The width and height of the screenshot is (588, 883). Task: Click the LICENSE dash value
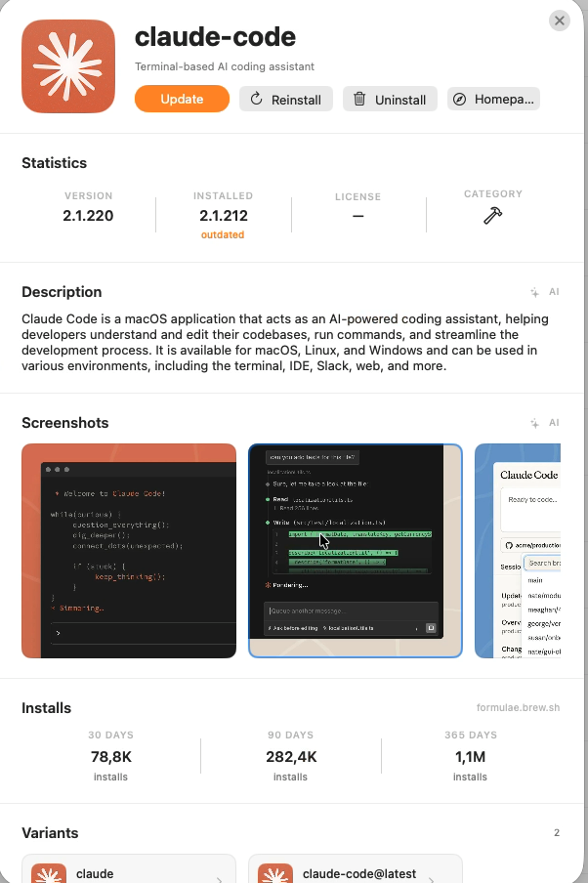coord(358,216)
